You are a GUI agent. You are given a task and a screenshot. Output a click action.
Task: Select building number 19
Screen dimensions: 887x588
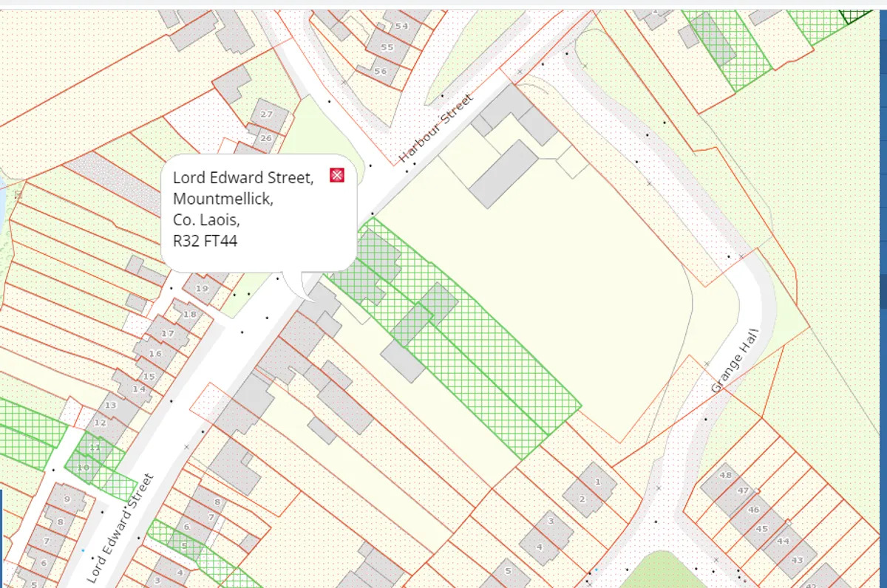coord(202,289)
